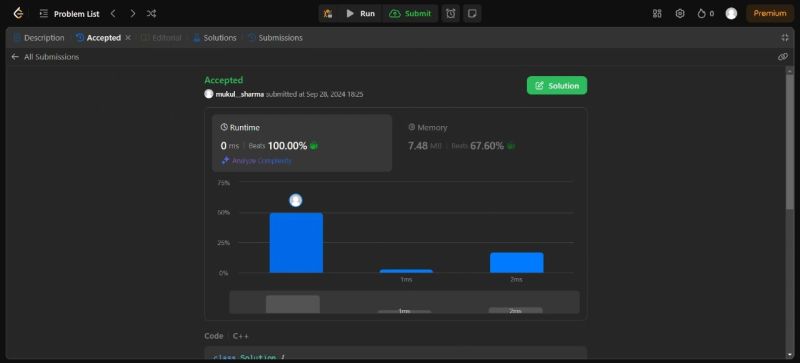
Task: Open layout grid icon
Action: pos(657,14)
